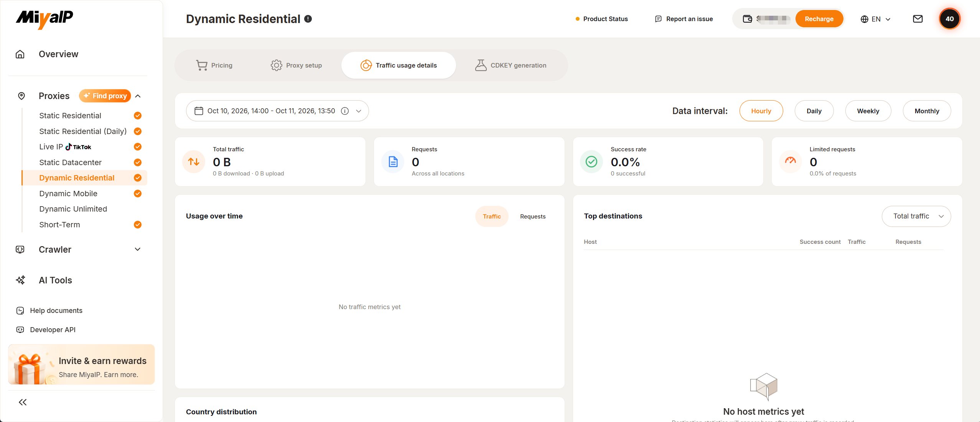
Task: Click the Recharge button
Action: pyautogui.click(x=819, y=19)
